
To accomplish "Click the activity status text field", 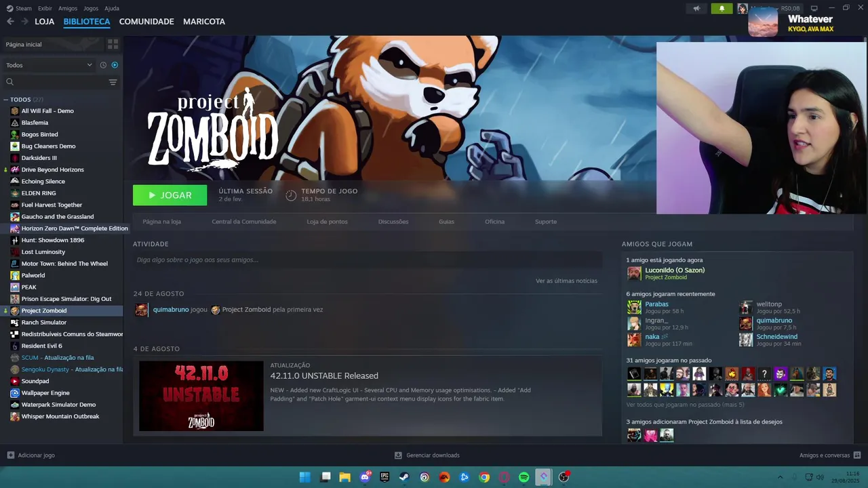I will tap(368, 260).
